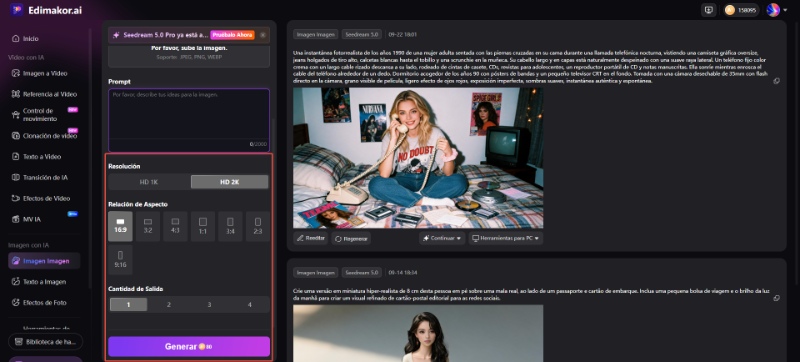This screenshot has height=362, width=800.
Task: Open the 90s bedroom generated image
Action: pyautogui.click(x=418, y=158)
